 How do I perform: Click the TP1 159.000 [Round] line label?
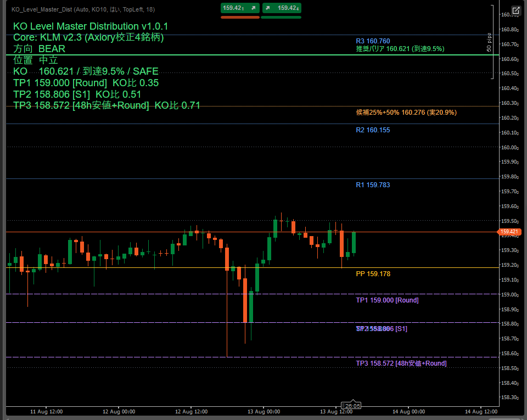coord(387,300)
